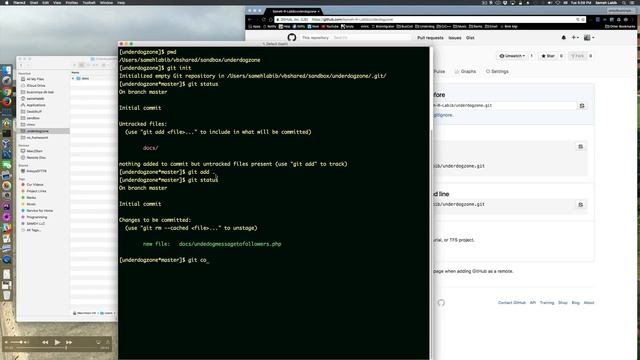Reload the browser page
This screenshot has height=360, width=640.
point(263,19)
